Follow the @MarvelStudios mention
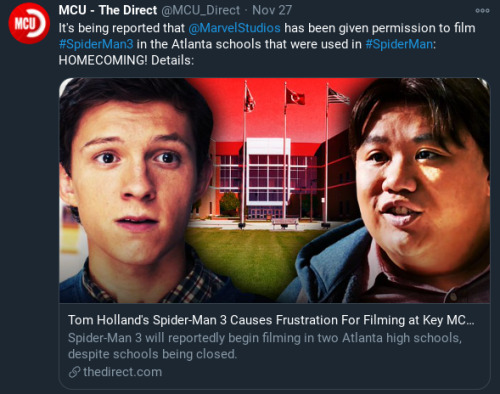 click(234, 28)
